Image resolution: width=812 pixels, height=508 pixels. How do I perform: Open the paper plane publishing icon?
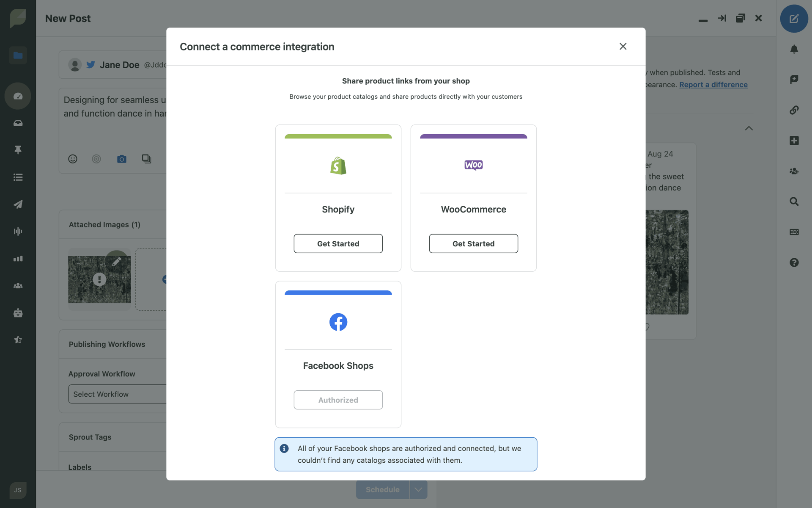click(18, 204)
